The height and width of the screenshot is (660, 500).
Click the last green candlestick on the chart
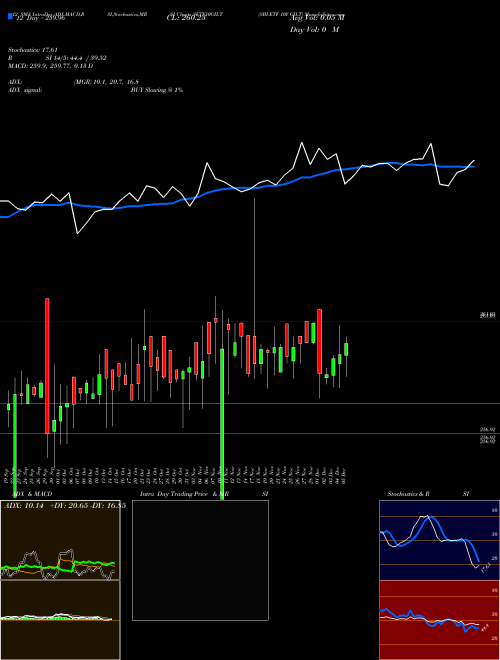tap(346, 349)
